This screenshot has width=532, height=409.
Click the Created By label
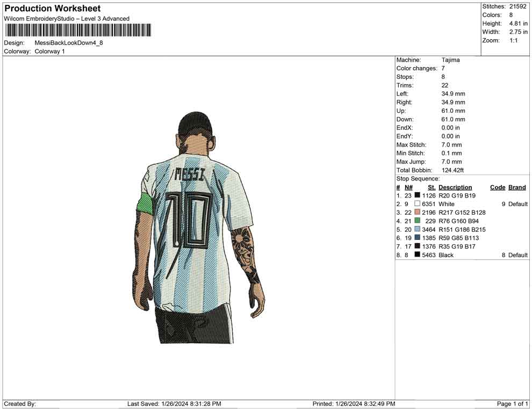point(20,404)
